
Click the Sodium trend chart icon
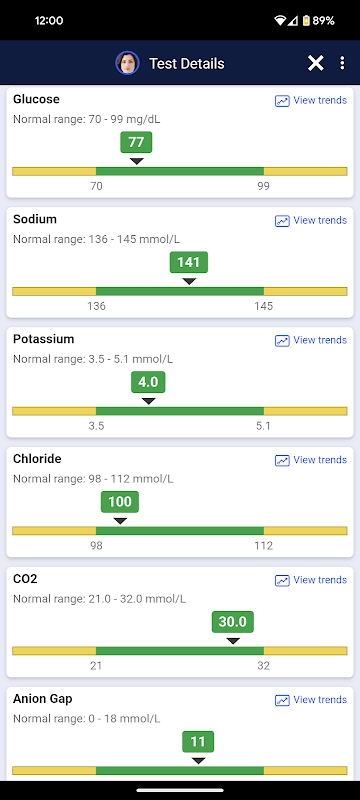pyautogui.click(x=282, y=221)
